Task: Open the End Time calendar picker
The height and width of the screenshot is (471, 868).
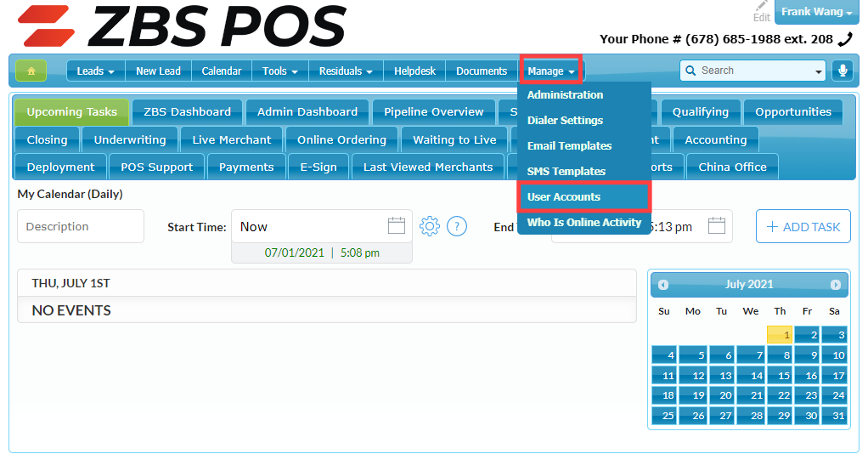Action: coord(716,225)
